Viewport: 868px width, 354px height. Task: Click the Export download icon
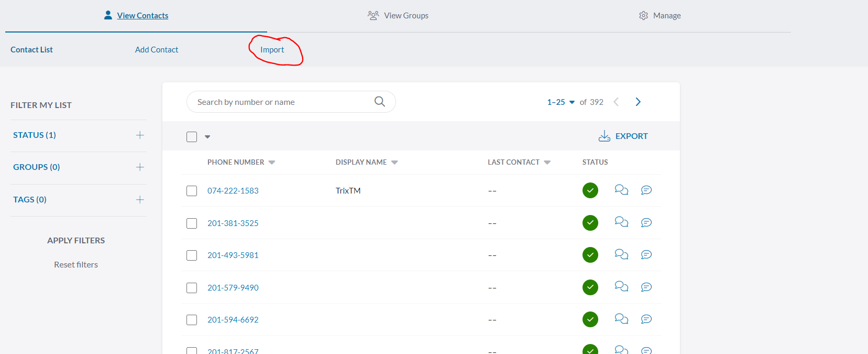(x=604, y=136)
